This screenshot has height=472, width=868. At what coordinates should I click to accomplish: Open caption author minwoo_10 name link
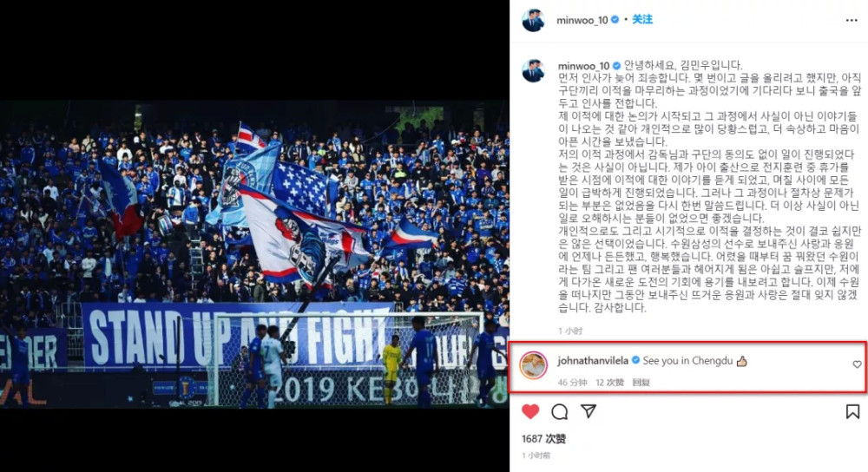[x=583, y=66]
